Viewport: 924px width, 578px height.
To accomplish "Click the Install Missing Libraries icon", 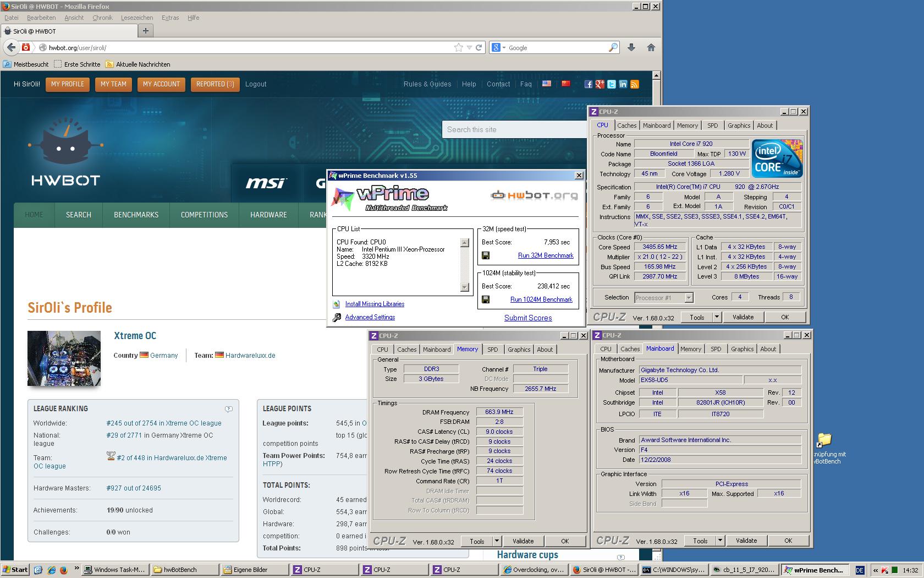I will [337, 304].
